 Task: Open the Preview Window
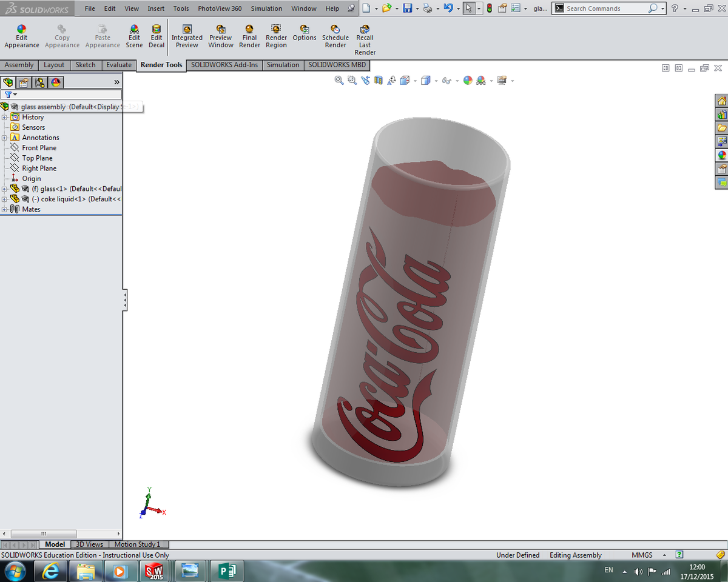(x=221, y=36)
